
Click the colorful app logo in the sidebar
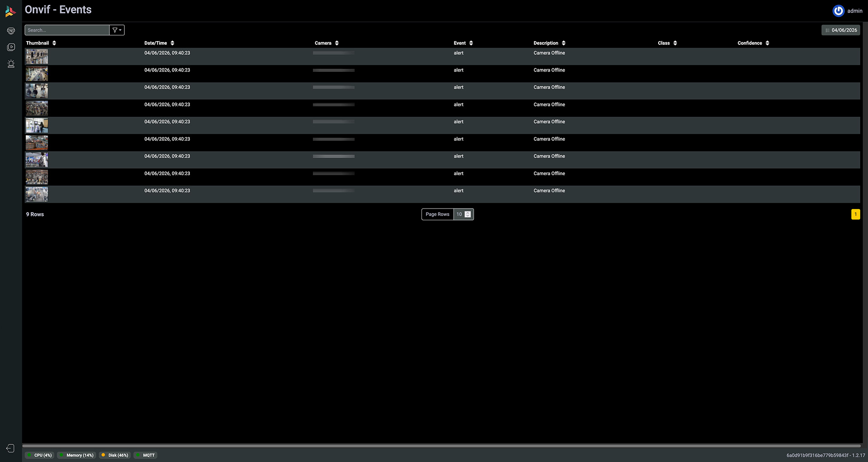[x=11, y=11]
